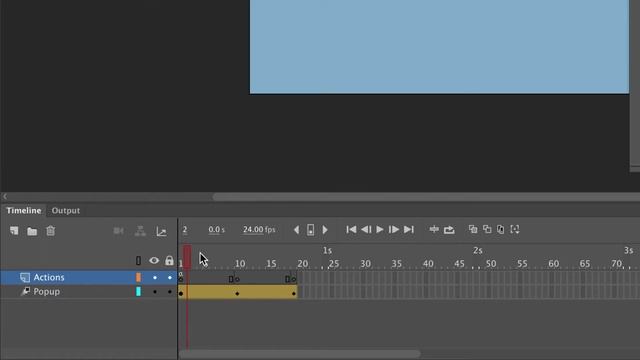The width and height of the screenshot is (640, 360).
Task: Click frame 50 on the timeline ruler
Action: [491, 264]
